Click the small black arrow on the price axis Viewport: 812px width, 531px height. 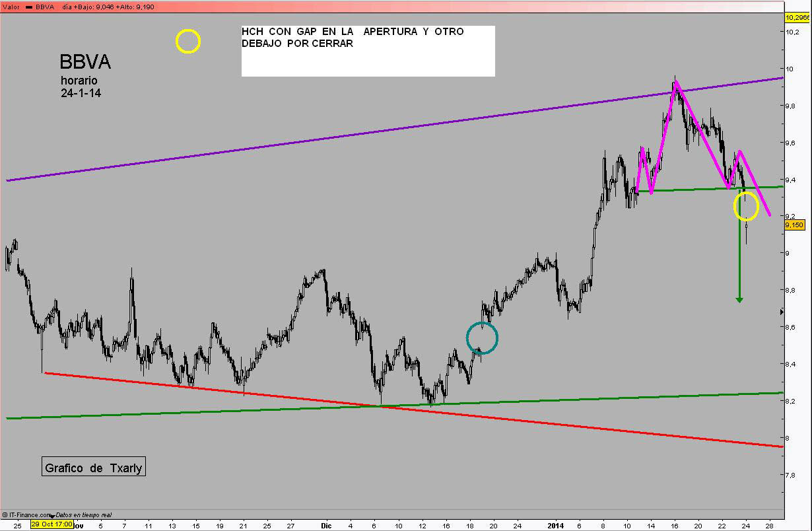point(782,311)
